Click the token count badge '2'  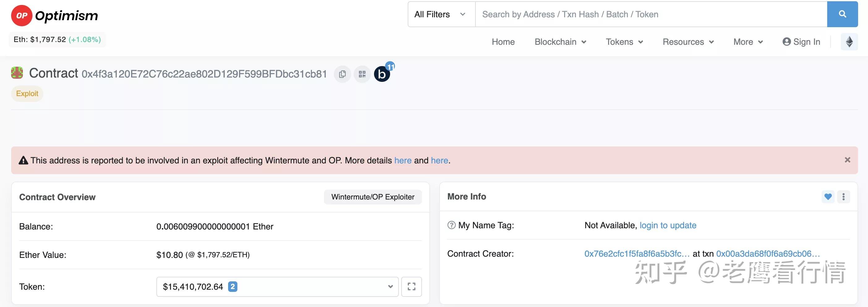click(x=232, y=287)
